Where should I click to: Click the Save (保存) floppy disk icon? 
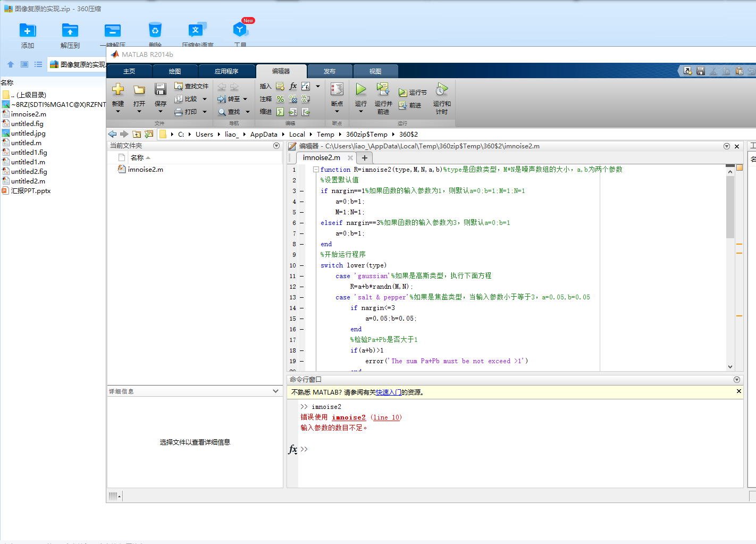[x=160, y=89]
